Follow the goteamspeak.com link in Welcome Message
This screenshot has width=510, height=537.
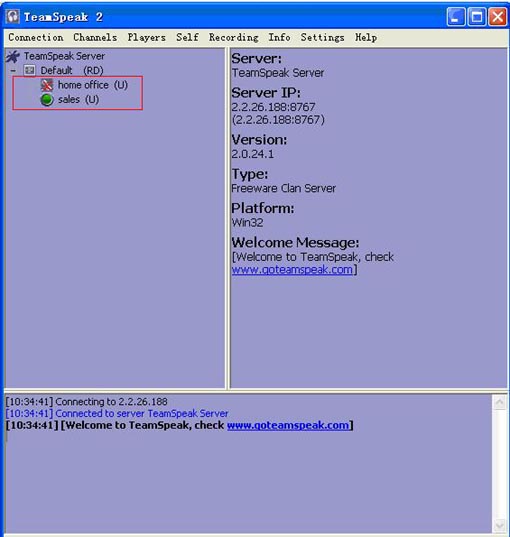click(292, 270)
